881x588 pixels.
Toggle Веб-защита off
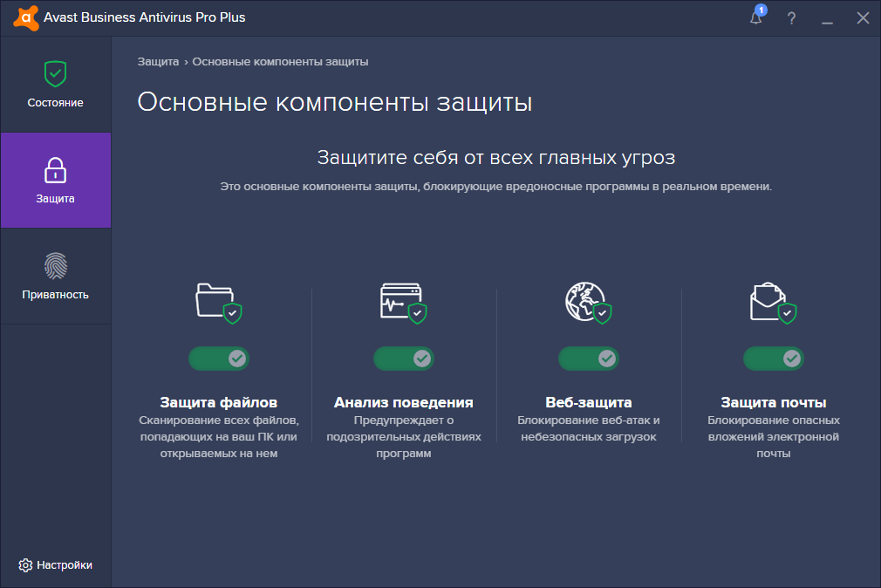click(x=588, y=359)
